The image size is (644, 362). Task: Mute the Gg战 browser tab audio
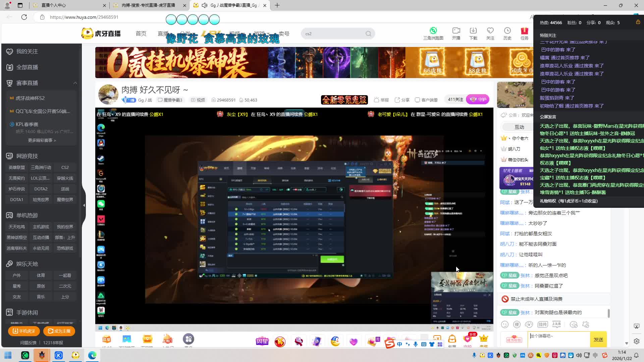point(205,5)
